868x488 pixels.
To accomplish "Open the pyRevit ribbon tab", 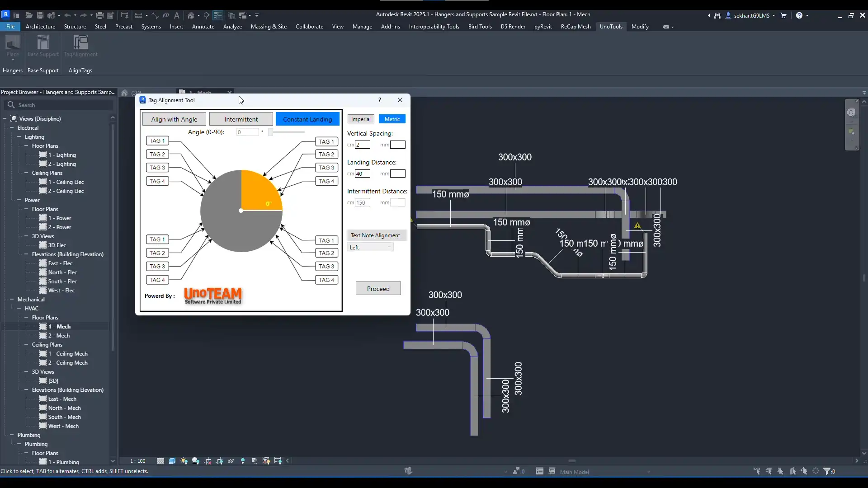I will pos(542,27).
